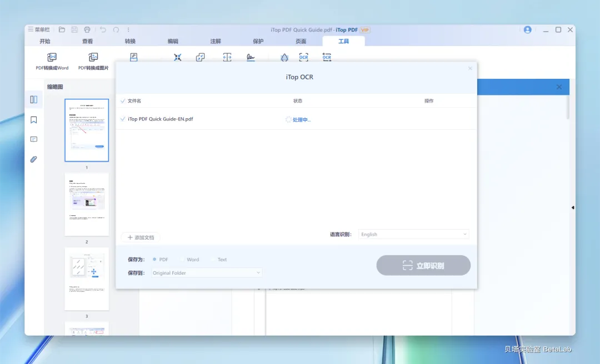The image size is (600, 364).
Task: Click the redo arrow icon
Action: point(116,29)
